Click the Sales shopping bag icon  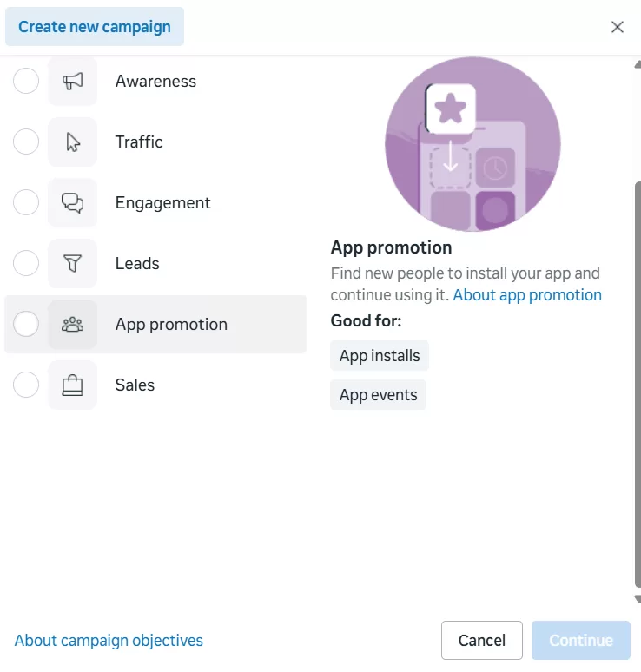pos(73,385)
